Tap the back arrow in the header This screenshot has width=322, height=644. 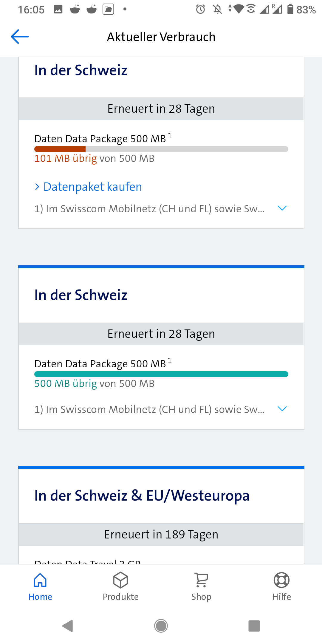(x=20, y=37)
